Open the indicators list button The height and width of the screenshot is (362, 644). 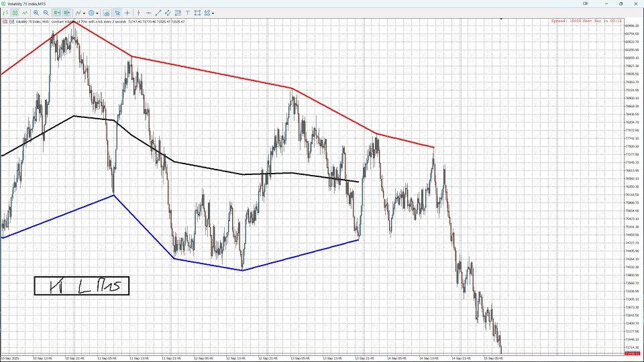tap(78, 13)
